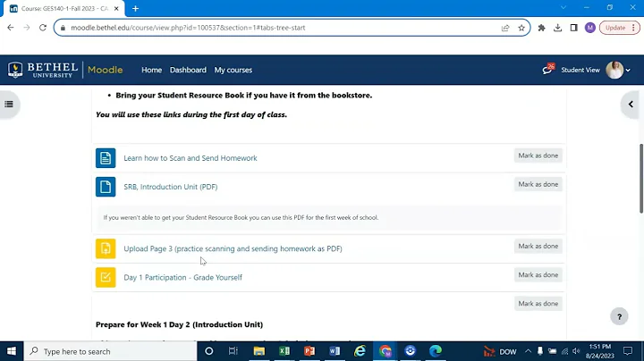The width and height of the screenshot is (644, 361).
Task: Launch Excel from the taskbar
Action: click(284, 351)
